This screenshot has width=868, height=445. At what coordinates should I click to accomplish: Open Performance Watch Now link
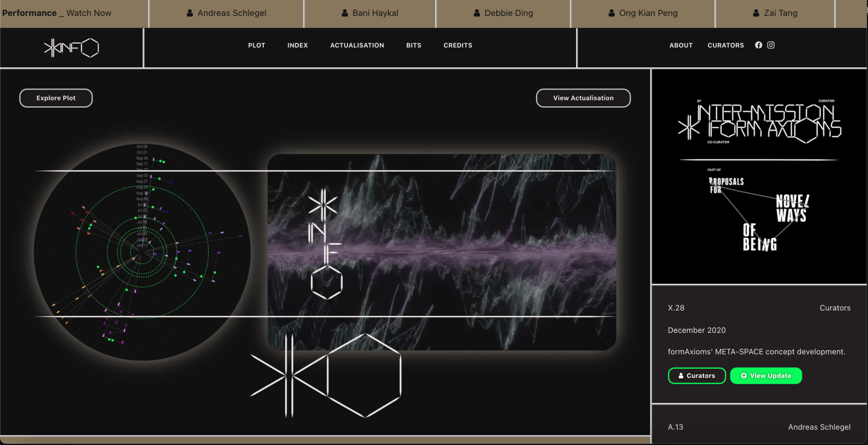(x=57, y=13)
